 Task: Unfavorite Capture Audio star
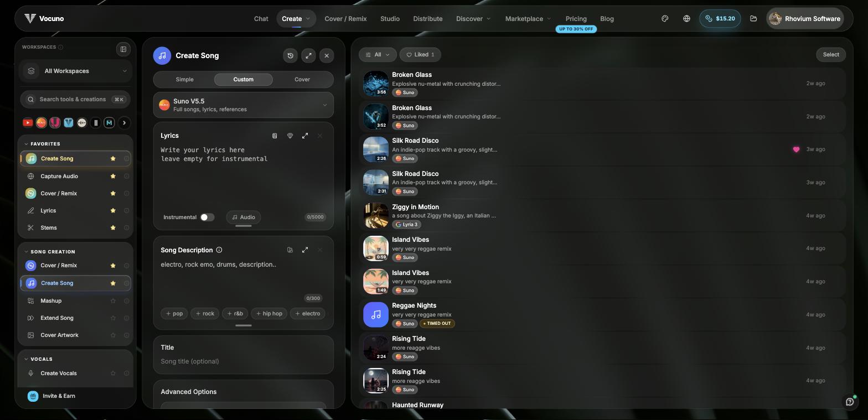(x=113, y=177)
